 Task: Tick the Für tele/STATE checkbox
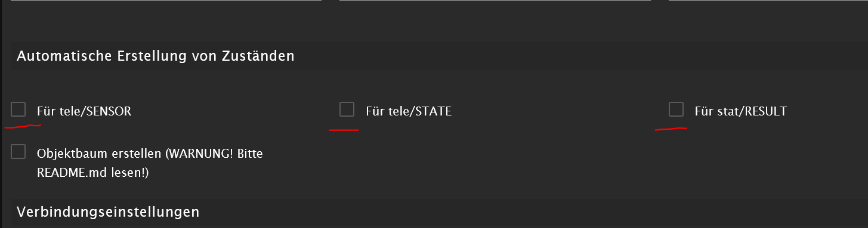[347, 110]
